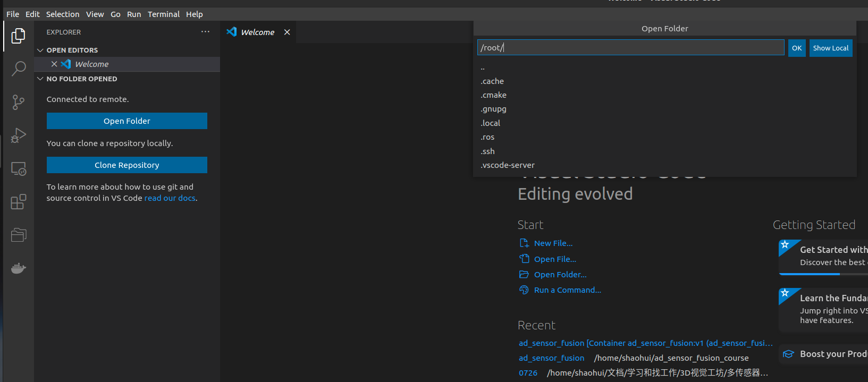The height and width of the screenshot is (382, 868).
Task: Select the .local folder entry
Action: [x=665, y=123]
